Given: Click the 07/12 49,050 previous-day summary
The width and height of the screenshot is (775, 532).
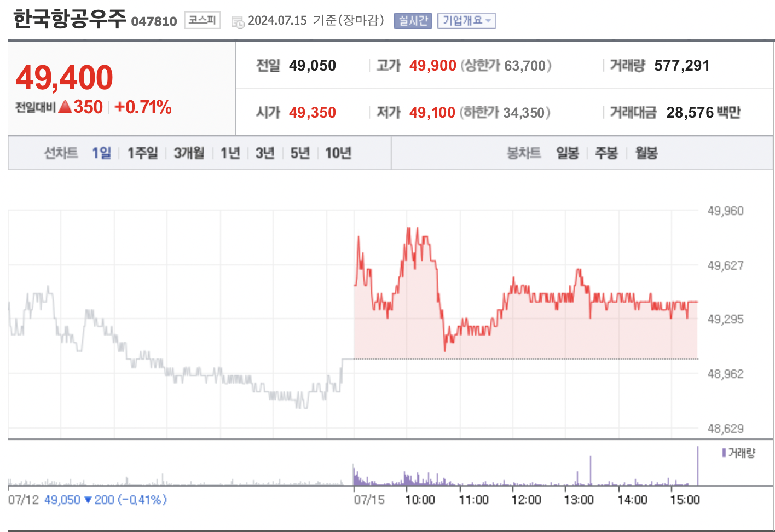Looking at the screenshot, I should [x=88, y=500].
